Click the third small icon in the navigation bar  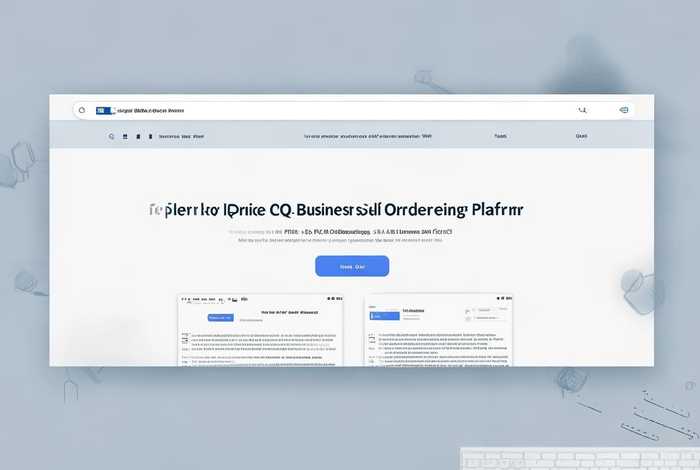pos(138,136)
